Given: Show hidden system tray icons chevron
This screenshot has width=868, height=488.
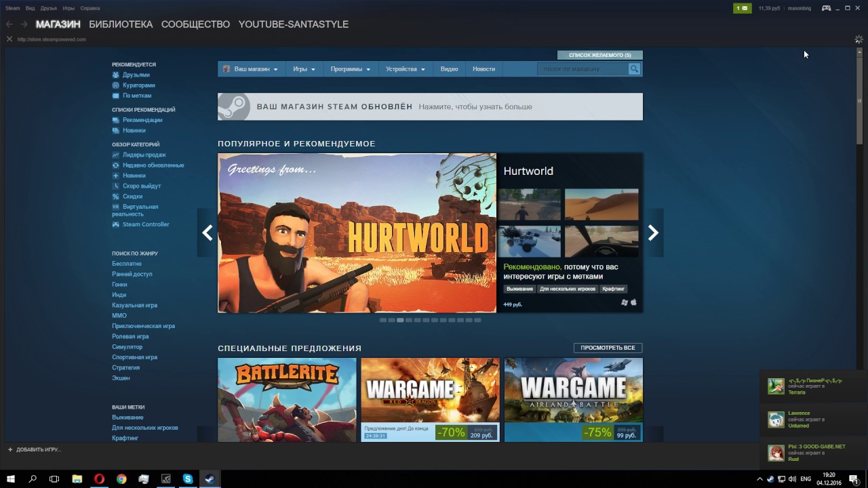Looking at the screenshot, I should coord(761,479).
